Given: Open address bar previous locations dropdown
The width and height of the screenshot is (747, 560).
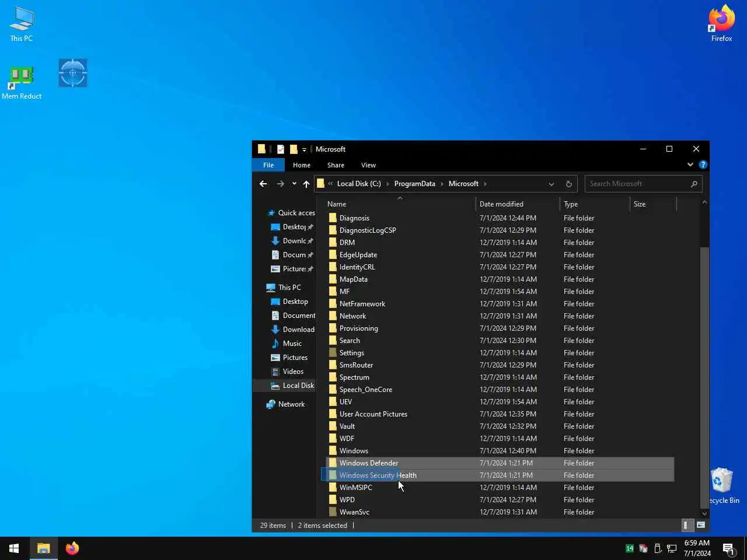Looking at the screenshot, I should coord(551,184).
